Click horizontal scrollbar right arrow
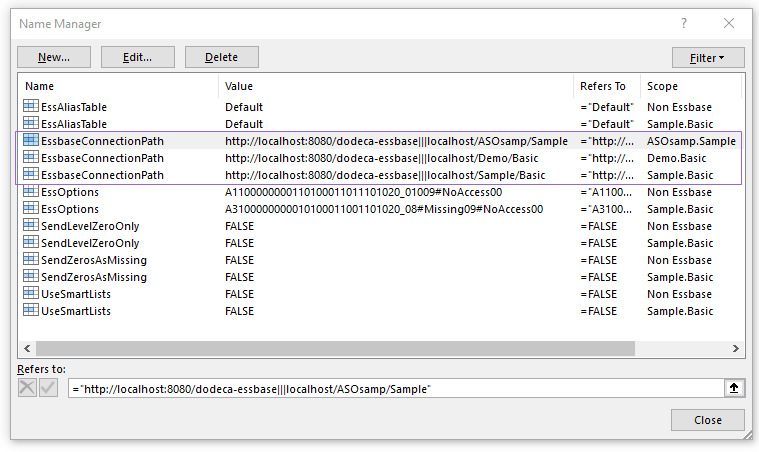The image size is (759, 452). tap(735, 348)
